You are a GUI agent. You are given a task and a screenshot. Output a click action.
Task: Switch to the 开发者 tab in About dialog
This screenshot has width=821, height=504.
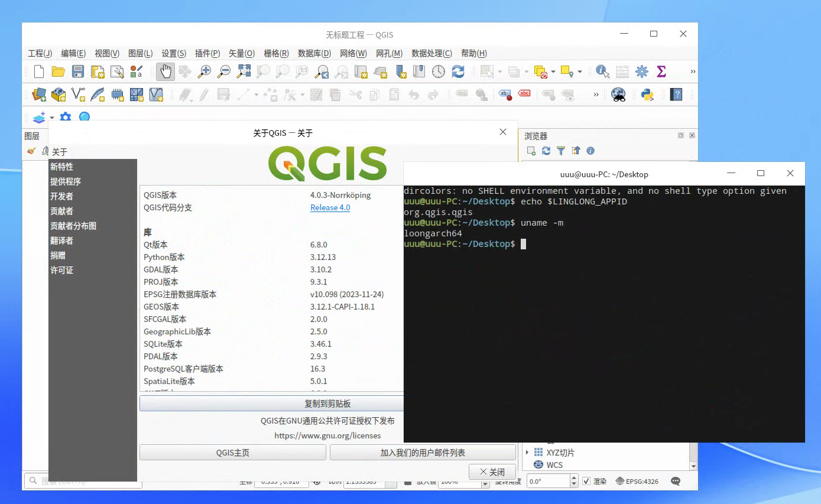click(61, 196)
